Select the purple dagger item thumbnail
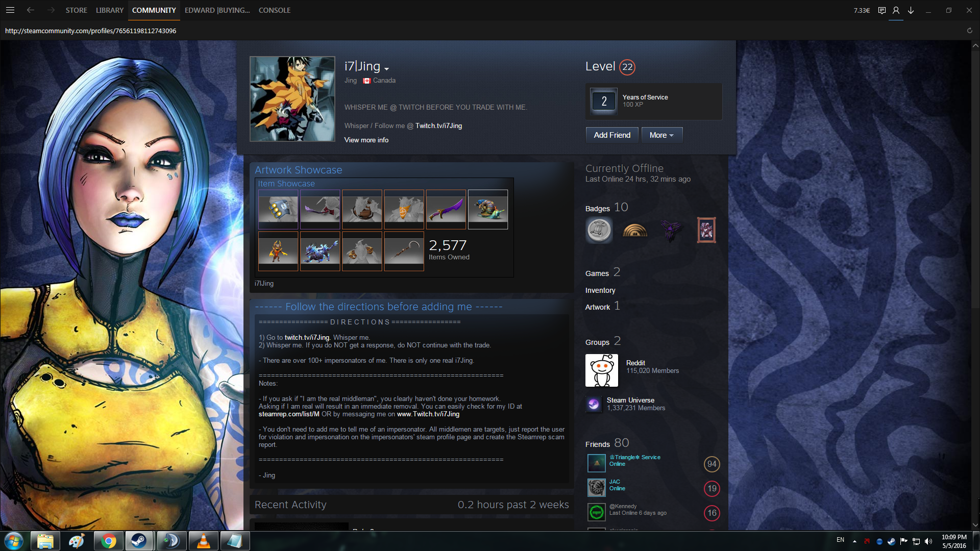The height and width of the screenshot is (551, 980). point(446,209)
